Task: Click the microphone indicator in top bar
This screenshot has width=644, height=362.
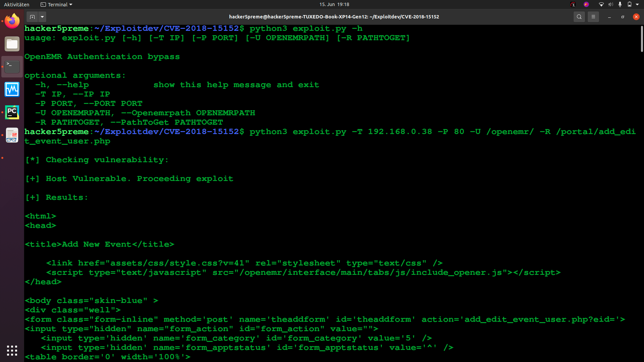Action: pos(620,4)
